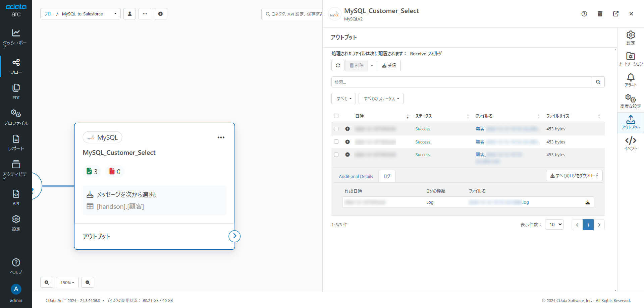
Task: Open the プロファイル profile page
Action: [x=16, y=117]
